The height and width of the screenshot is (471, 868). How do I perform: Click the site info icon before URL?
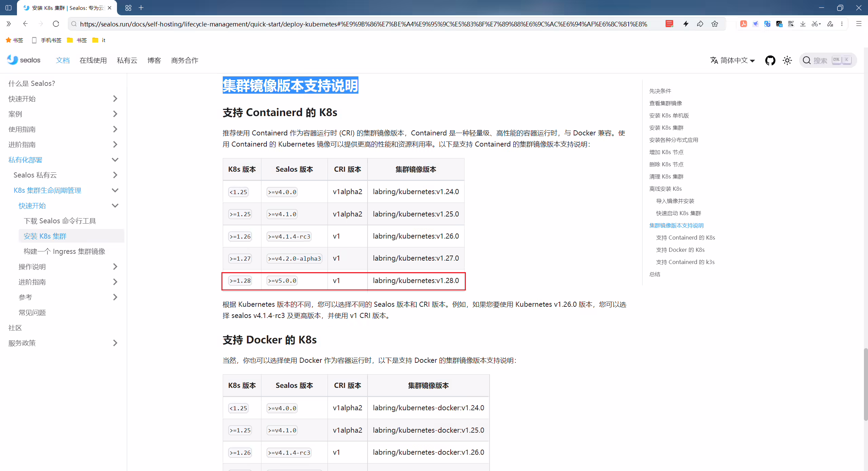pyautogui.click(x=74, y=24)
